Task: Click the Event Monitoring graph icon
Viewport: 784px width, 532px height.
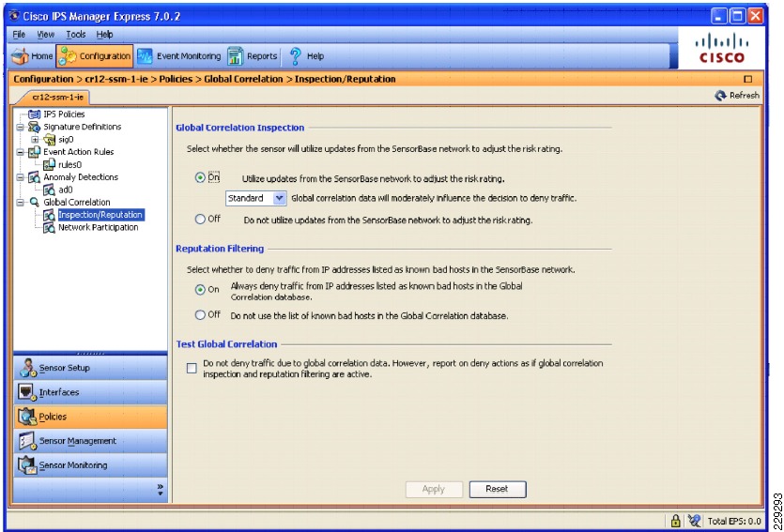Action: (x=145, y=56)
